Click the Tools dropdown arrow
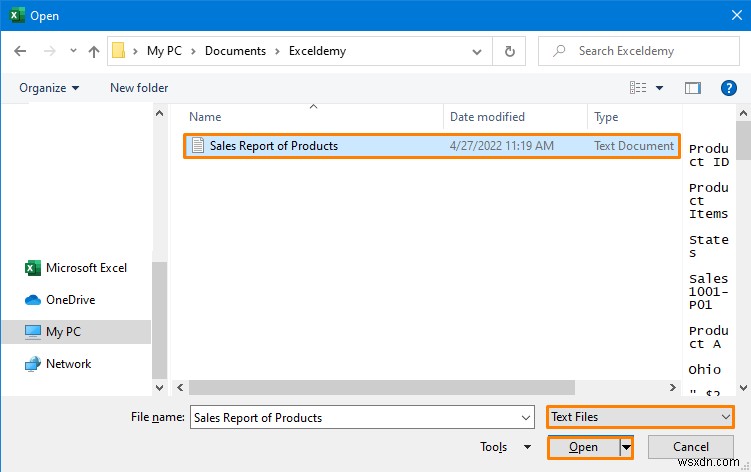This screenshot has height=472, width=751. point(527,447)
